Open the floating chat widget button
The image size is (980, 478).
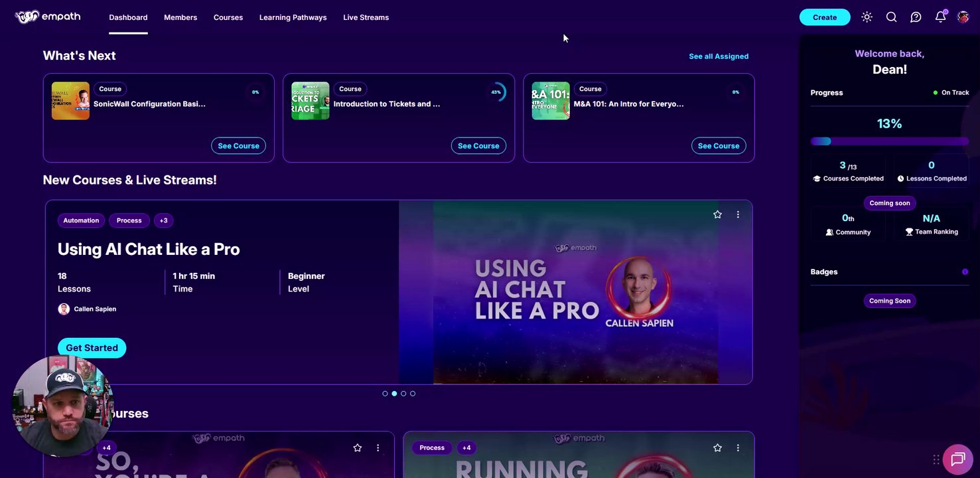pyautogui.click(x=957, y=459)
